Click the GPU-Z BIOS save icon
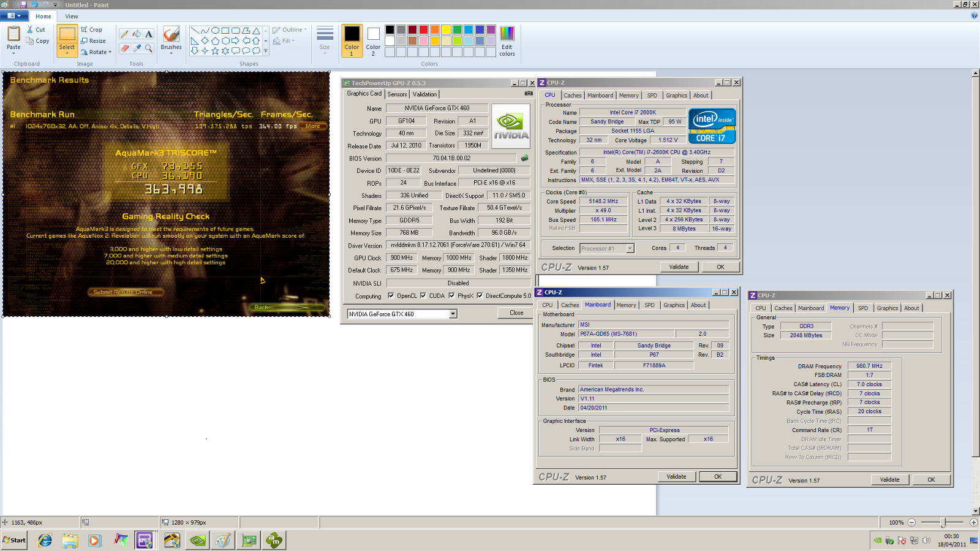The width and height of the screenshot is (980, 551). click(525, 158)
